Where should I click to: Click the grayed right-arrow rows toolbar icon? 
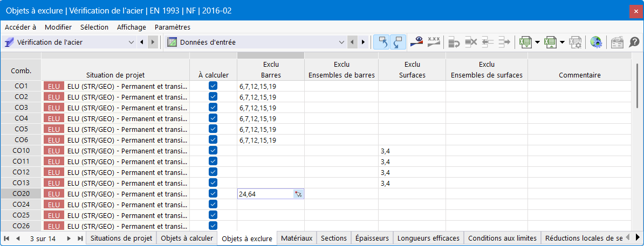(x=504, y=42)
